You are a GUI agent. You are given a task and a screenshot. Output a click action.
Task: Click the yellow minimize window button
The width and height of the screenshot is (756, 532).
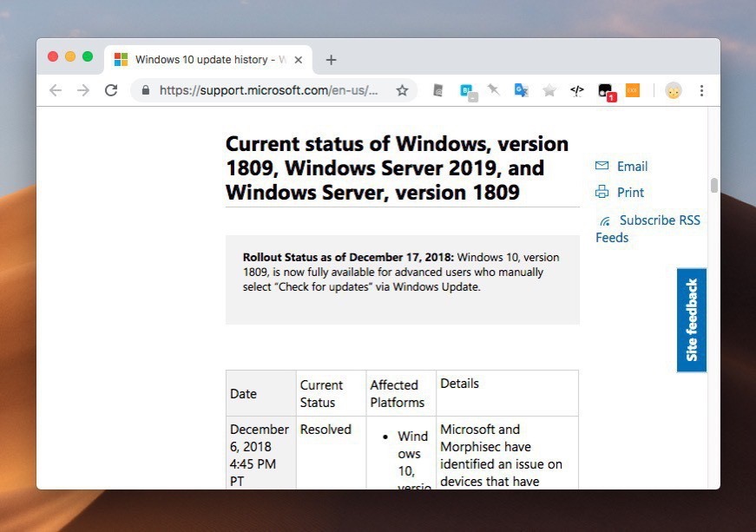[x=70, y=56]
